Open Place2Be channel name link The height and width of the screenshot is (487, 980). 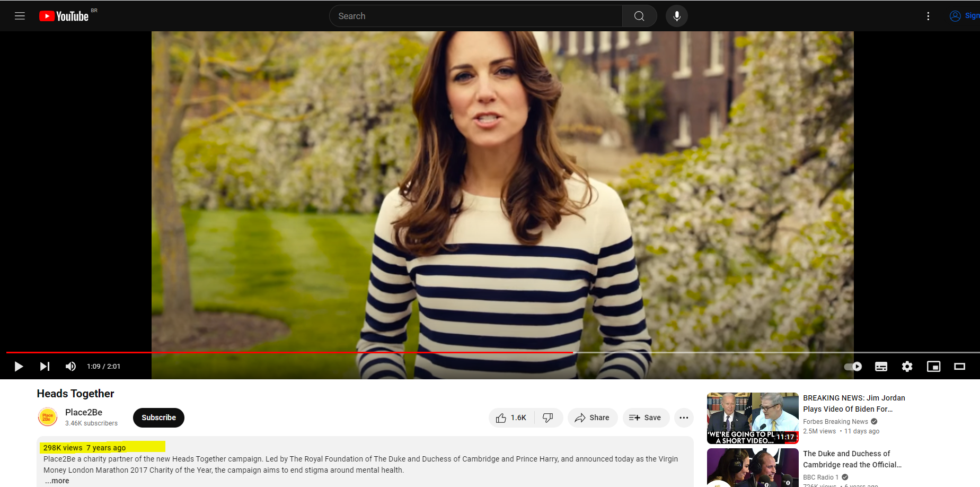[84, 412]
